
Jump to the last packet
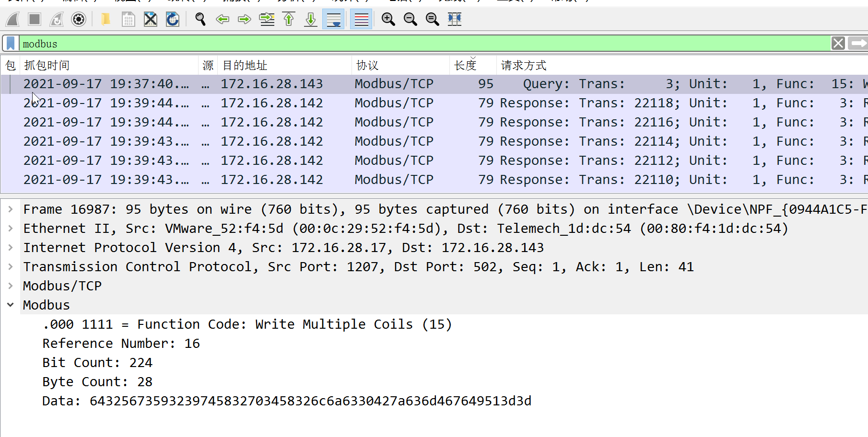(311, 19)
